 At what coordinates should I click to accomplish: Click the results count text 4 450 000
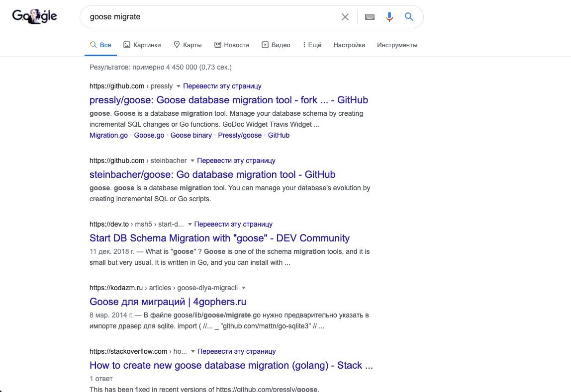point(161,67)
